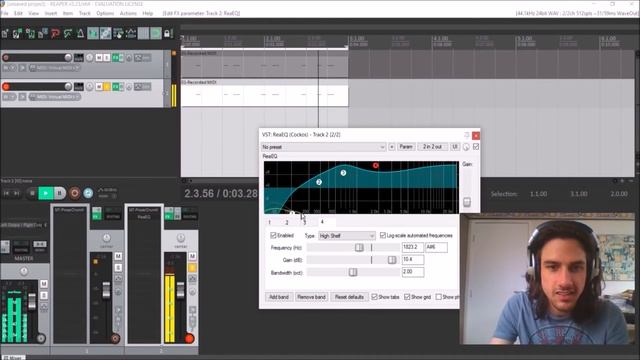This screenshot has height=360, width=640.
Task: Select red band 4 point on EQ graph
Action: click(x=376, y=165)
